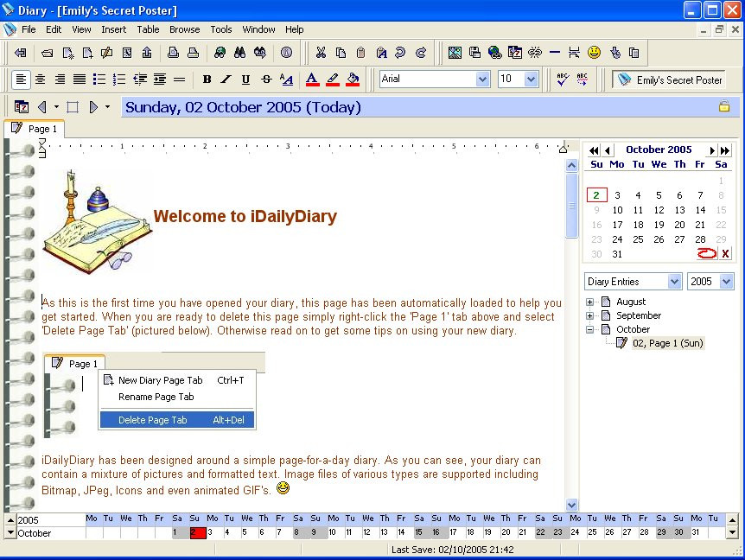The image size is (745, 560).
Task: Click the red circle Today icon in calendar
Action: click(x=706, y=253)
